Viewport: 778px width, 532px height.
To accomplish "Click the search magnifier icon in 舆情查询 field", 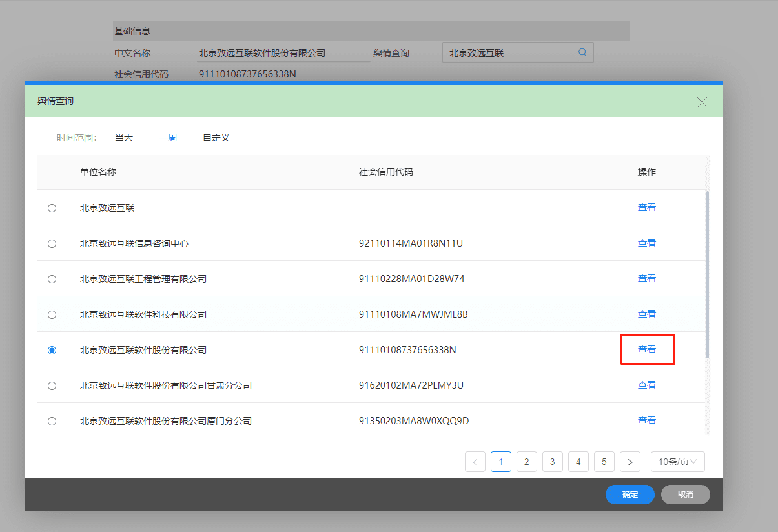I will coord(582,52).
